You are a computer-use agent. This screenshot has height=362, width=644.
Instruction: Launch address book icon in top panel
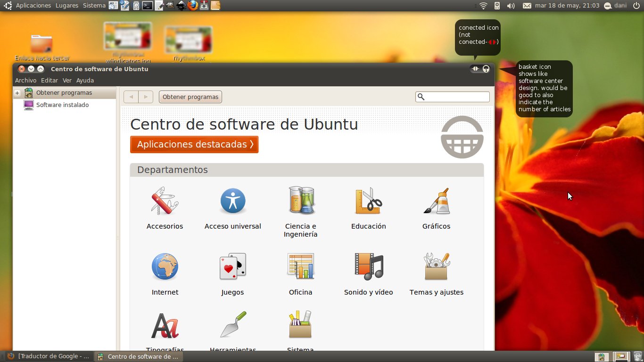click(215, 6)
